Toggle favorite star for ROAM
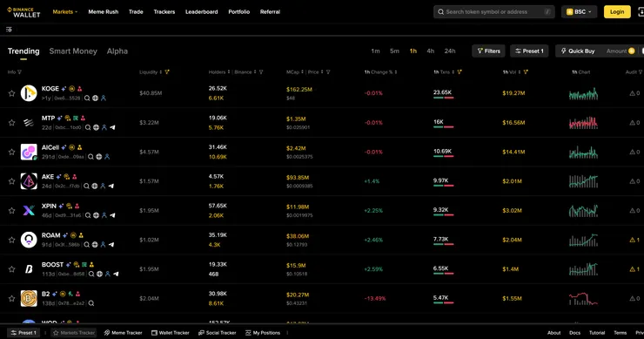 (x=11, y=240)
